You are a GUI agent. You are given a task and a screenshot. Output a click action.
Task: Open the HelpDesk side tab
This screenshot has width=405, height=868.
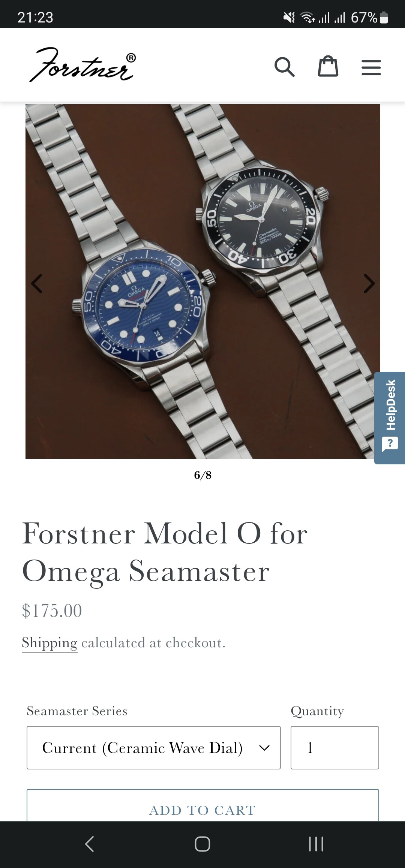pyautogui.click(x=390, y=418)
